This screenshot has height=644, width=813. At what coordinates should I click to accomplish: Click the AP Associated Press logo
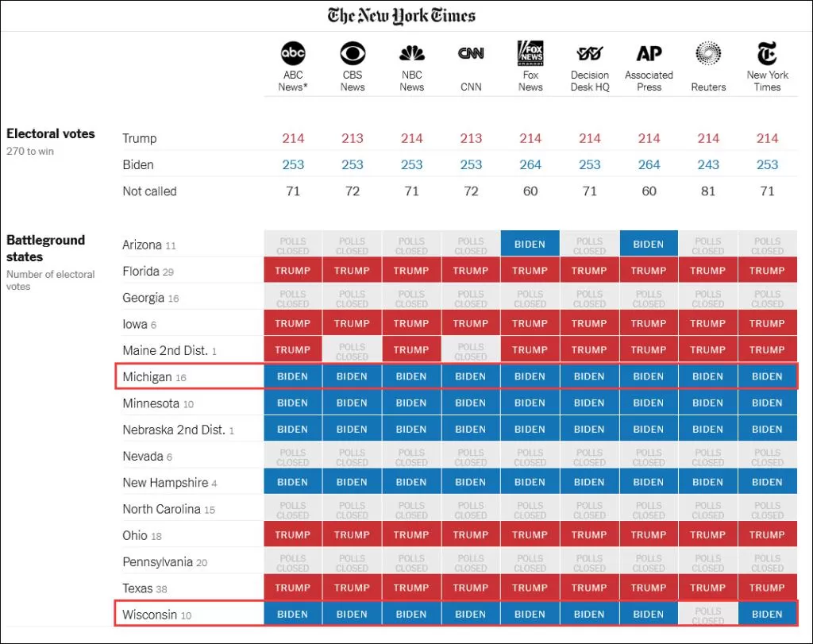(x=649, y=53)
